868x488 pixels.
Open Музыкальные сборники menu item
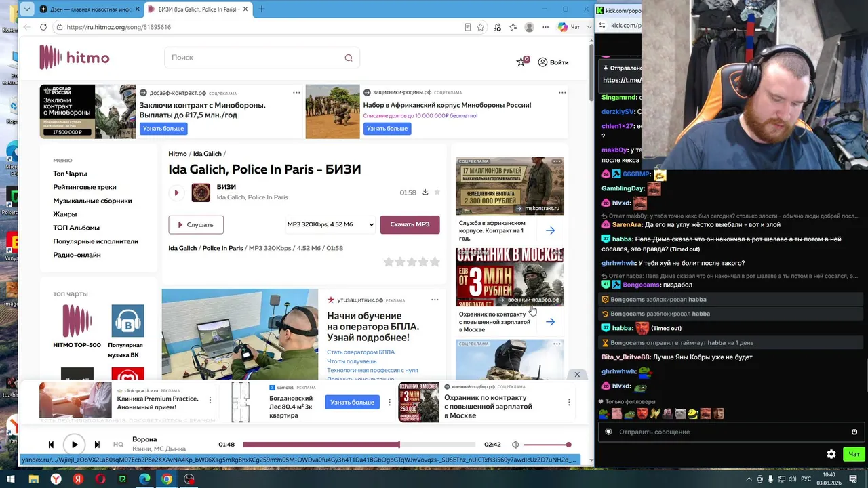pos(92,201)
